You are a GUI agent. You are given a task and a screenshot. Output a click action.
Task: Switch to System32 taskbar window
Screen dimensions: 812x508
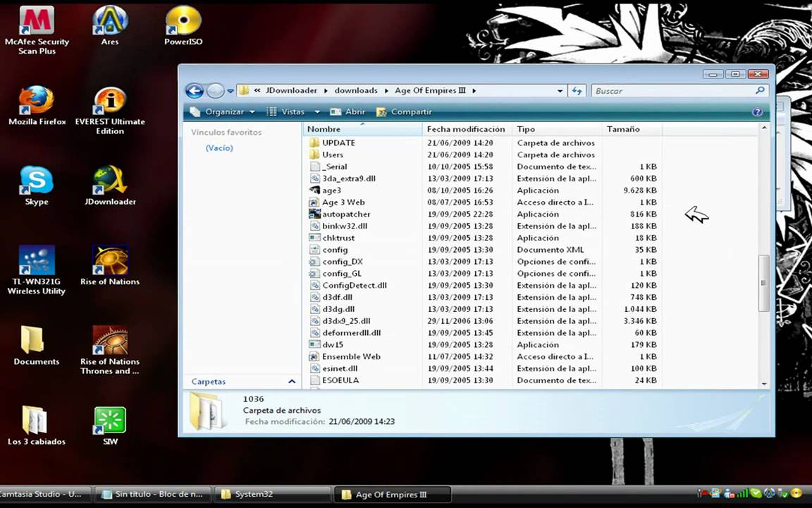273,494
